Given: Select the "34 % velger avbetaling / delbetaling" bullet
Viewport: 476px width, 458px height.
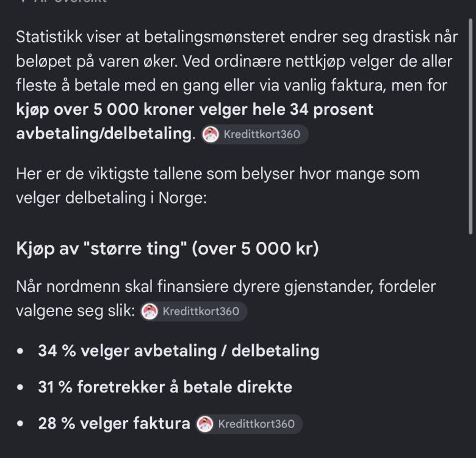Looking at the screenshot, I should pyautogui.click(x=178, y=351).
